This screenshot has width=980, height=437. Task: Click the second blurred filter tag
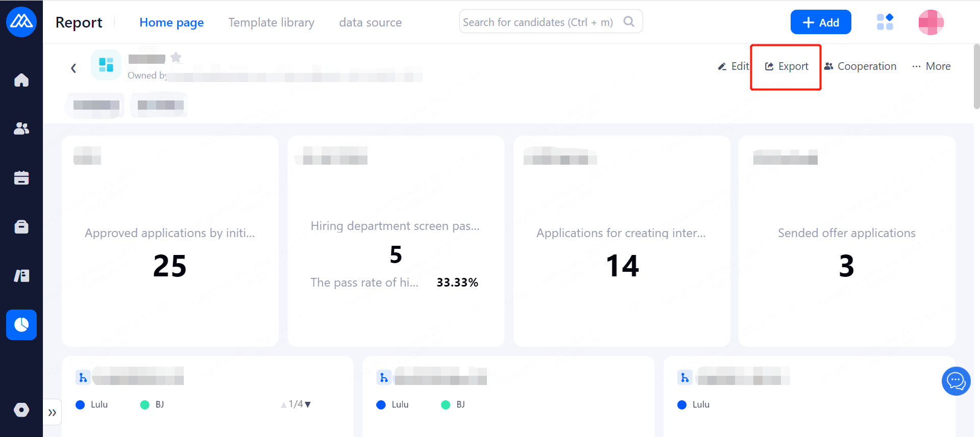pos(160,105)
